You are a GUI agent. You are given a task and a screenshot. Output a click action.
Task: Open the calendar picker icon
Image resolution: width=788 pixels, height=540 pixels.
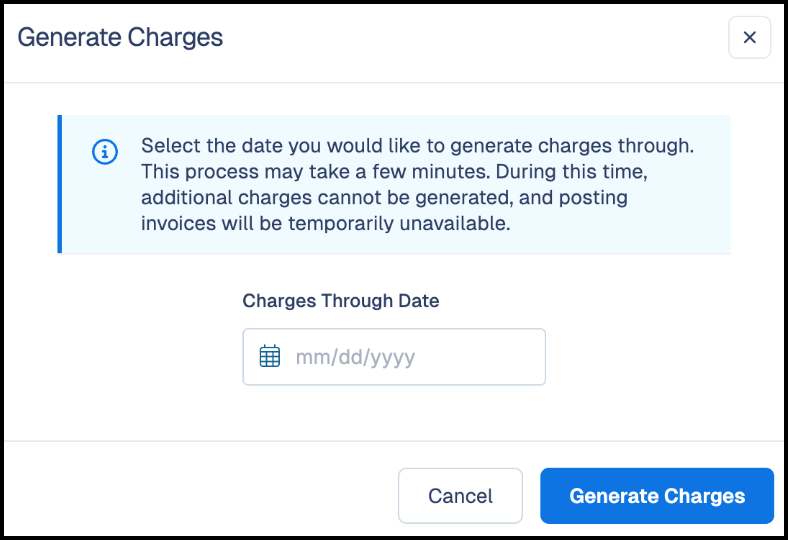[x=270, y=356]
